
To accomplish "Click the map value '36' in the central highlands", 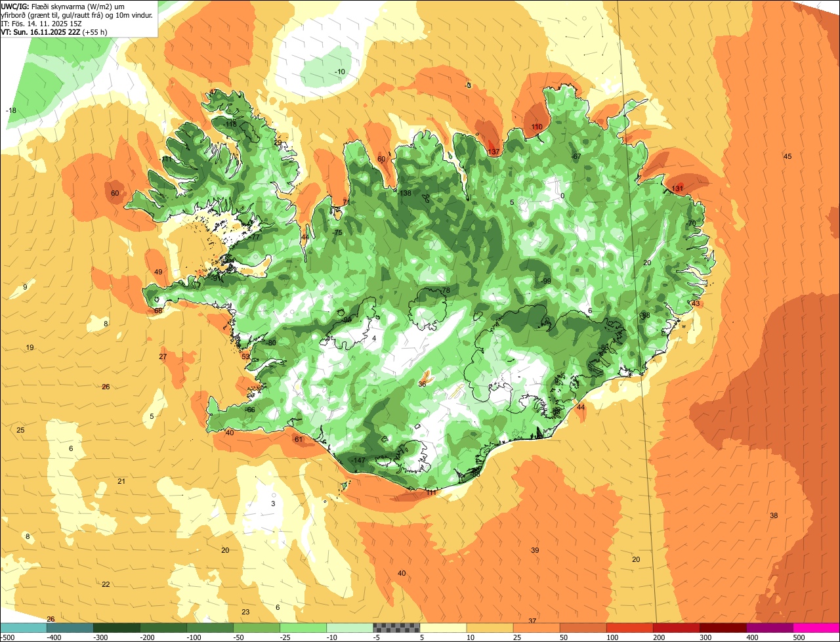I will point(422,384).
